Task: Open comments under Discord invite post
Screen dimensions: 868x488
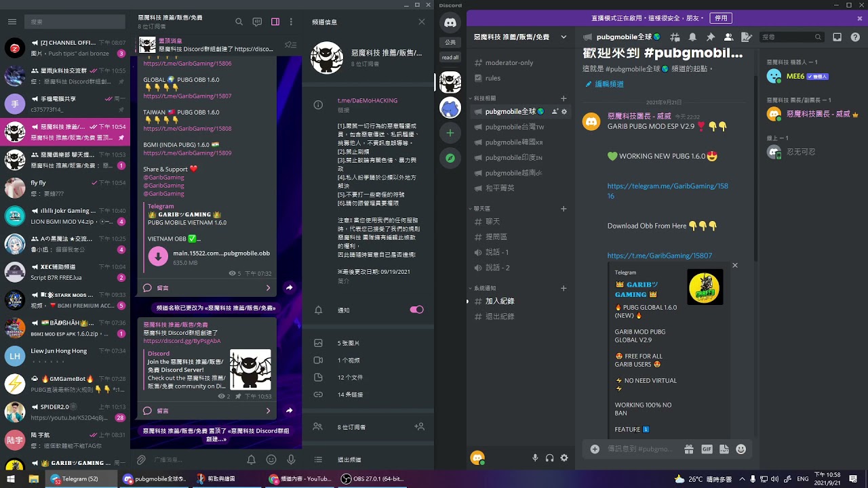Action: (207, 411)
